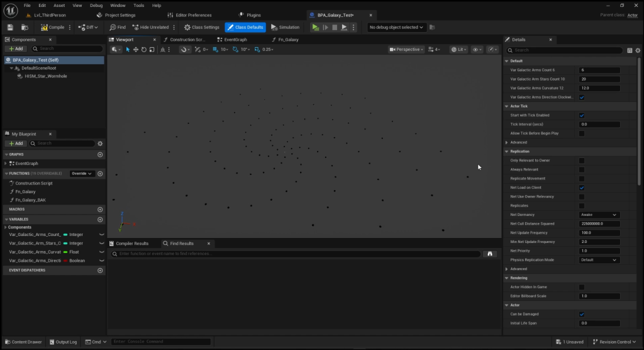Open the Net Dormancy dropdown

point(599,215)
